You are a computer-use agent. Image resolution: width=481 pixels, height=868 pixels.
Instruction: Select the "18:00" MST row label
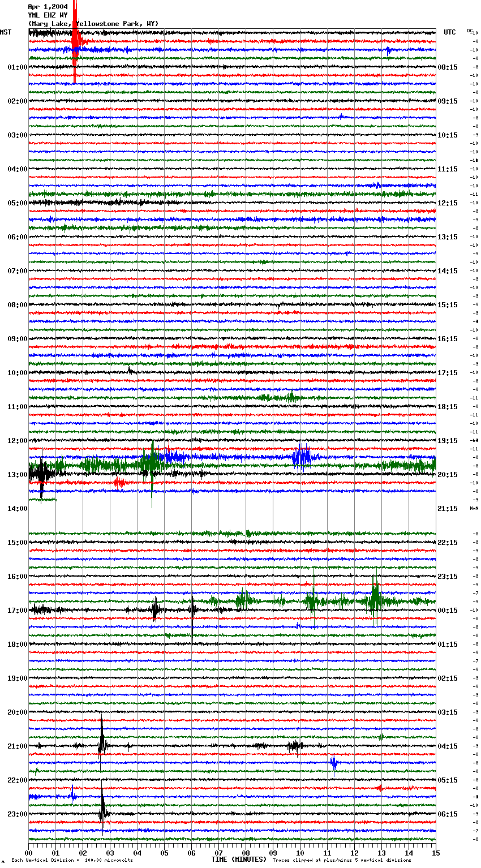coord(18,644)
